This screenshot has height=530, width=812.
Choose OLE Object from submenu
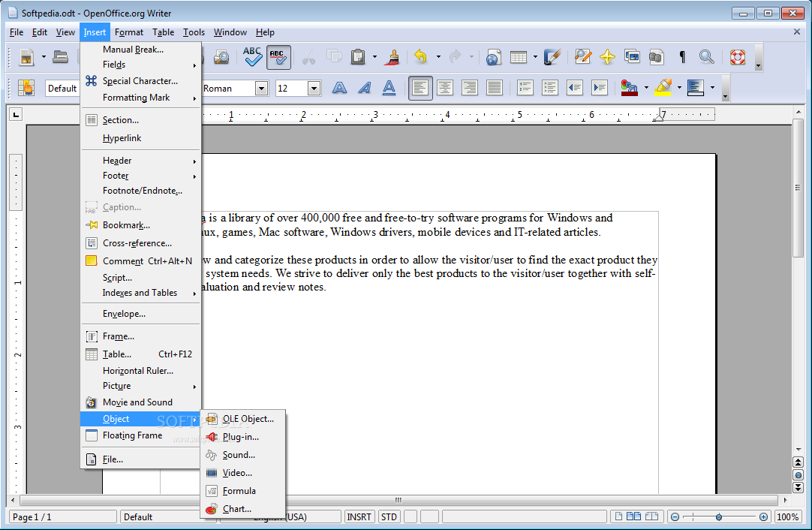(243, 419)
